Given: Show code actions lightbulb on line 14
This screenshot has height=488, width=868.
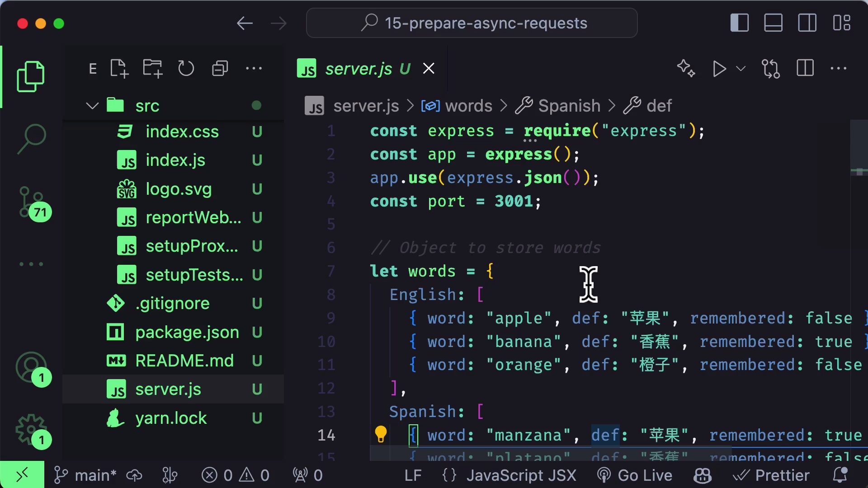Looking at the screenshot, I should point(381,434).
